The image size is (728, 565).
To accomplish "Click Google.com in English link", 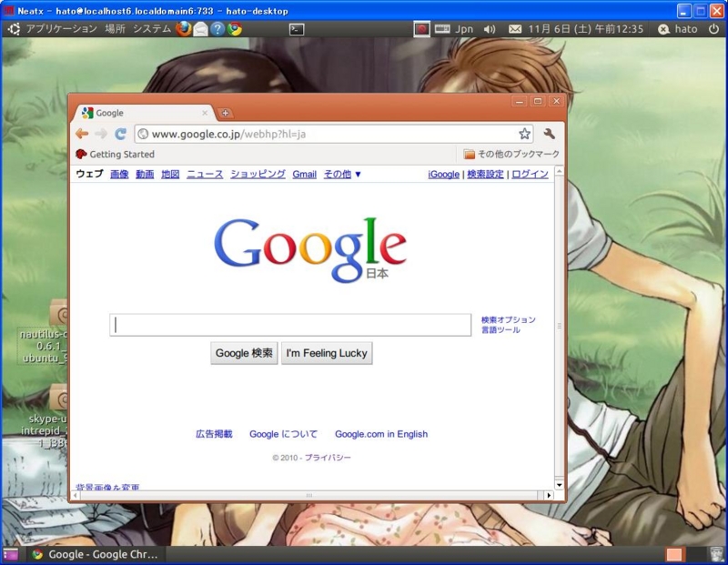I will tap(381, 434).
